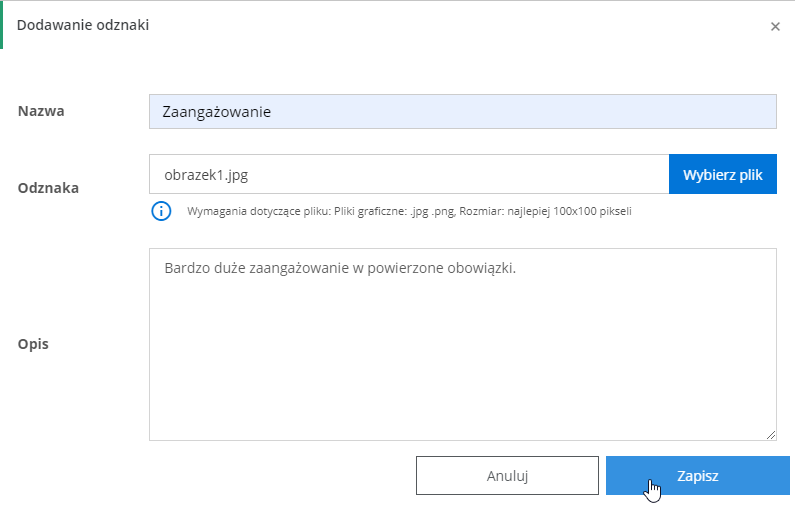Screen dimensions: 795x508
Task: Click the blue info circle icon
Action: 161,211
